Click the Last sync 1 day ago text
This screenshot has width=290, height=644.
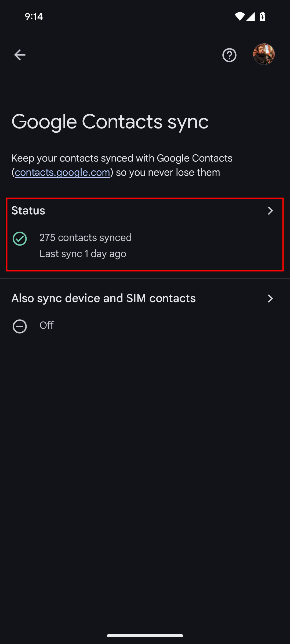tap(83, 254)
